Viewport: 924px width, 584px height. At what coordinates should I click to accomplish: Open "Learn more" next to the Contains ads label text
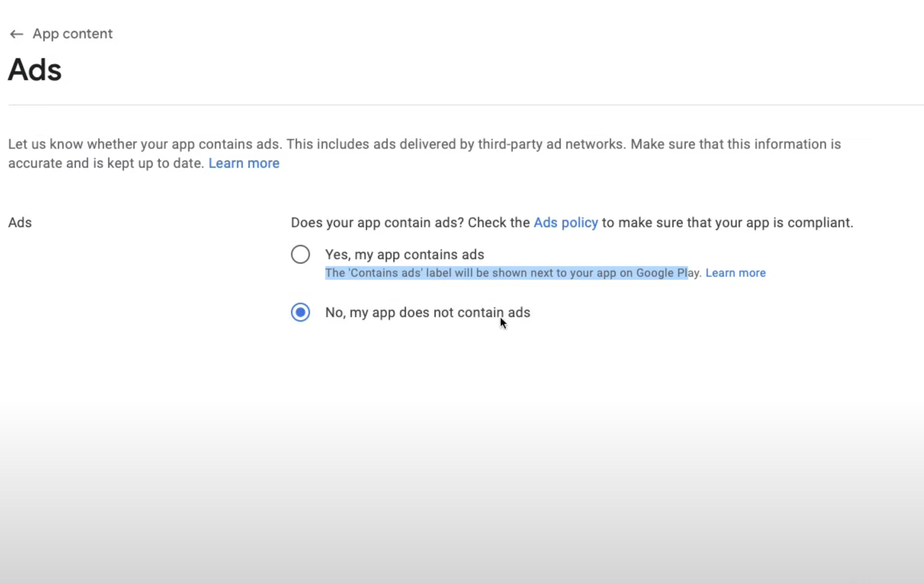coord(735,273)
